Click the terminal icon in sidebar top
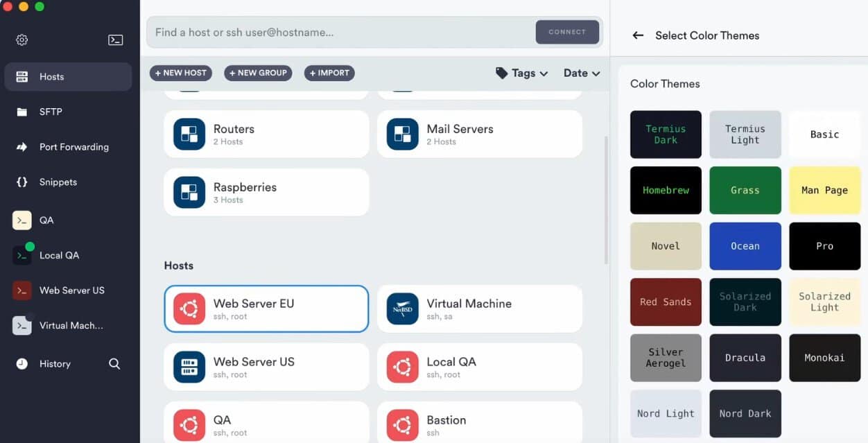Screen dimensions: 868x443 pos(116,40)
